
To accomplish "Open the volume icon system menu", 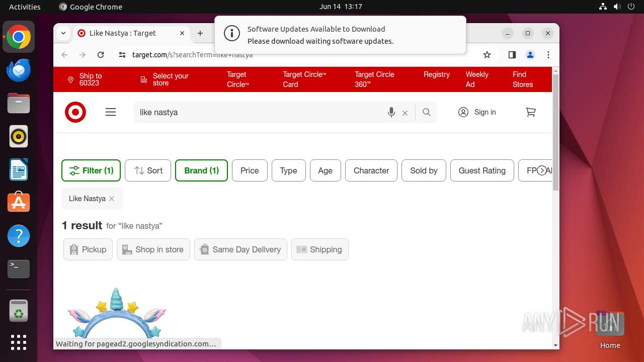I will [x=617, y=7].
